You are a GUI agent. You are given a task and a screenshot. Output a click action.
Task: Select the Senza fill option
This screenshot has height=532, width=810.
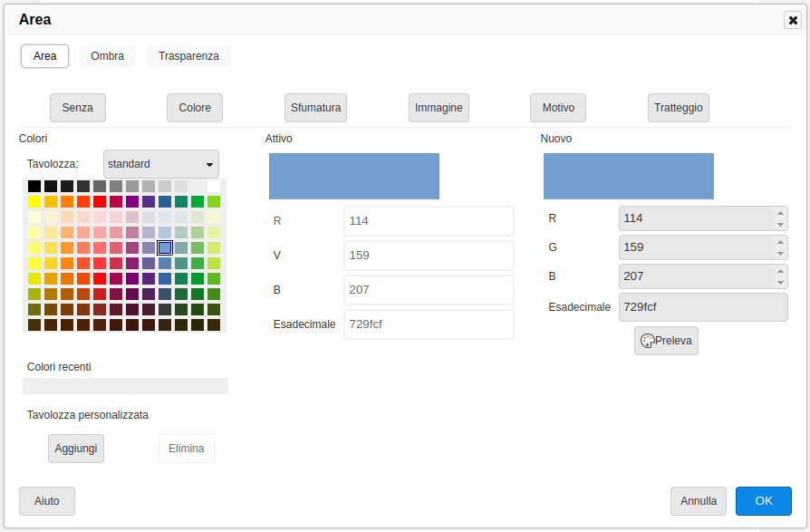[x=78, y=108]
